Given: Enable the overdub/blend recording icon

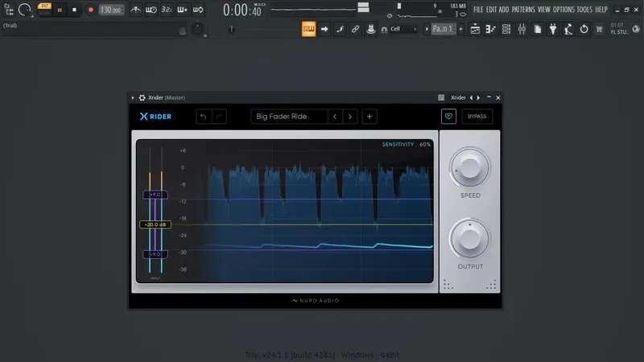Looking at the screenshot, I should pyautogui.click(x=182, y=10).
